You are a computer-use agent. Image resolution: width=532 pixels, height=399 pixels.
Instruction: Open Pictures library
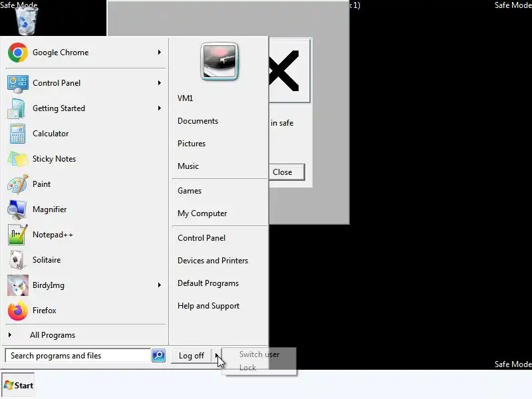192,144
